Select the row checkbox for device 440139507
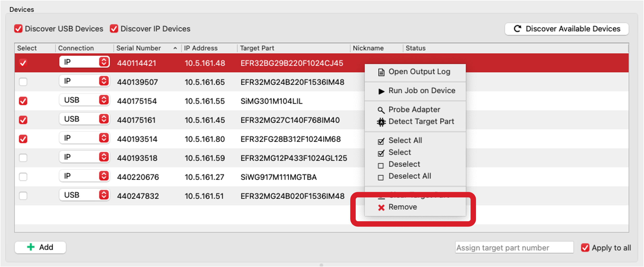Image resolution: width=644 pixels, height=267 pixels. 23,82
